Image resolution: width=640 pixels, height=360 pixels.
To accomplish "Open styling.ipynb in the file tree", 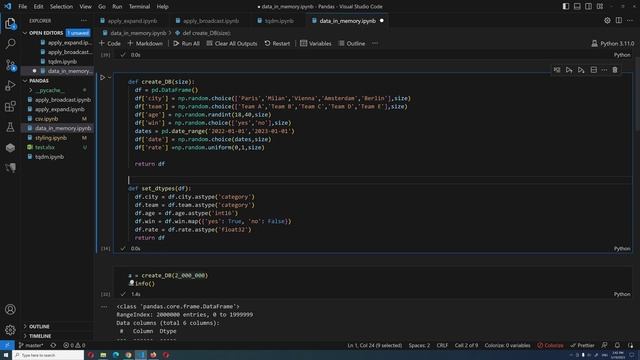I will pos(51,138).
